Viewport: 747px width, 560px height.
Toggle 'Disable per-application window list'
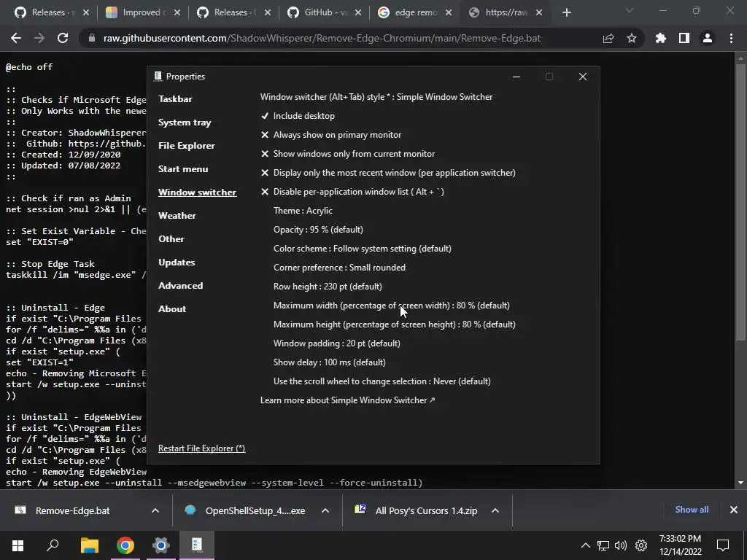(x=352, y=192)
